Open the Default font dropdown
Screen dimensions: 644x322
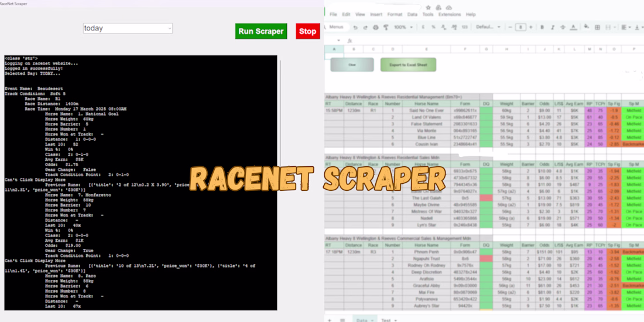[x=488, y=27]
